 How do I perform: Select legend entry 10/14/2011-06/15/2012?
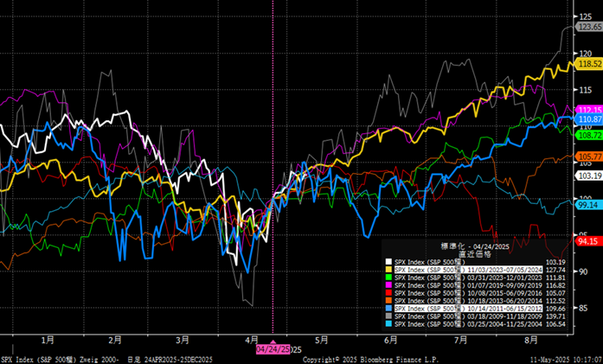point(468,309)
